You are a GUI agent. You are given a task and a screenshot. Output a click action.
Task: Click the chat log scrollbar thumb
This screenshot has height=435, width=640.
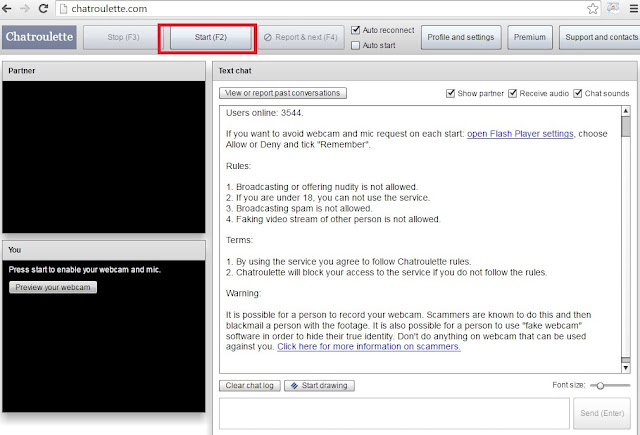click(x=626, y=127)
